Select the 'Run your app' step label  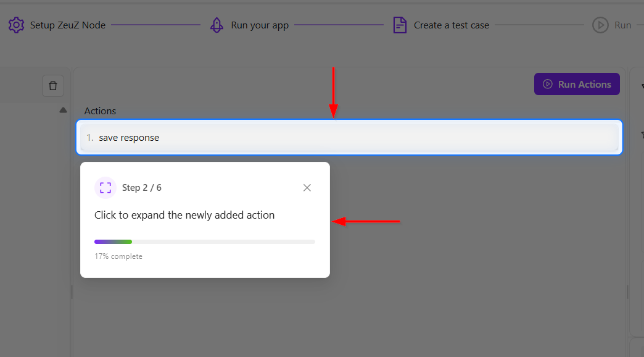coord(260,25)
